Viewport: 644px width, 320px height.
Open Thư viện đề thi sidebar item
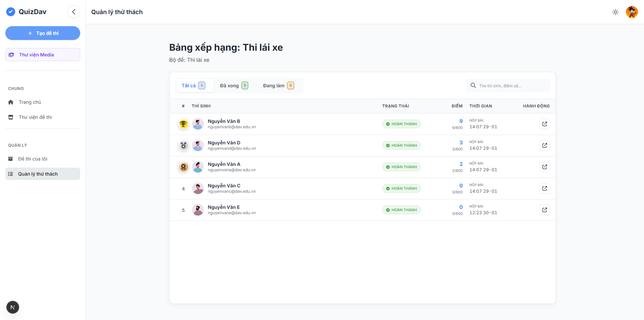click(35, 117)
